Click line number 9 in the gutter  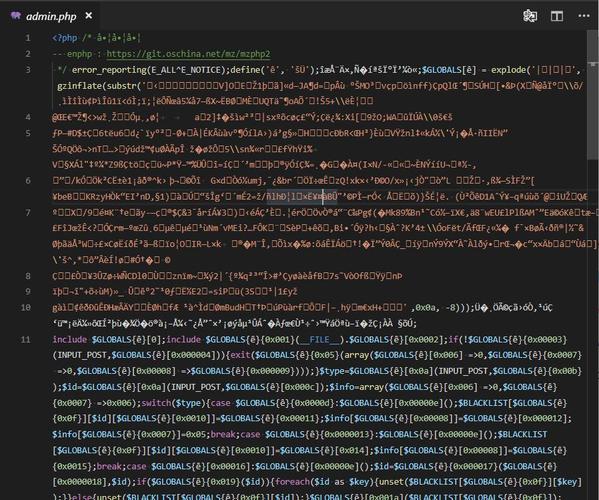tap(28, 291)
